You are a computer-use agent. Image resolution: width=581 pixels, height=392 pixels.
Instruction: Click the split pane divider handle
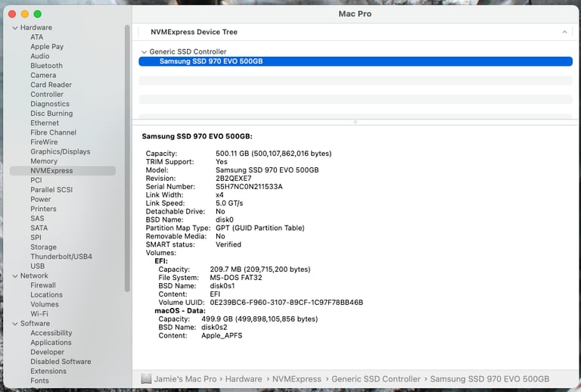pyautogui.click(x=356, y=122)
